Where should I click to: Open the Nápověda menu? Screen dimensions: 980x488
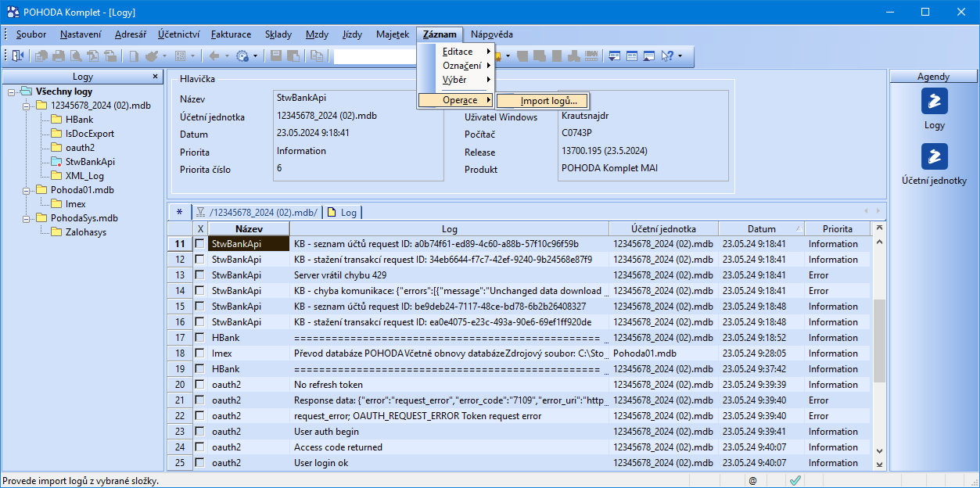[x=492, y=34]
